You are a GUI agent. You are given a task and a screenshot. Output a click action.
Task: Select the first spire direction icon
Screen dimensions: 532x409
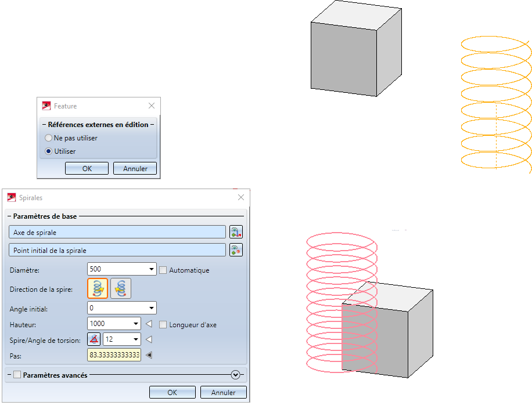98,288
